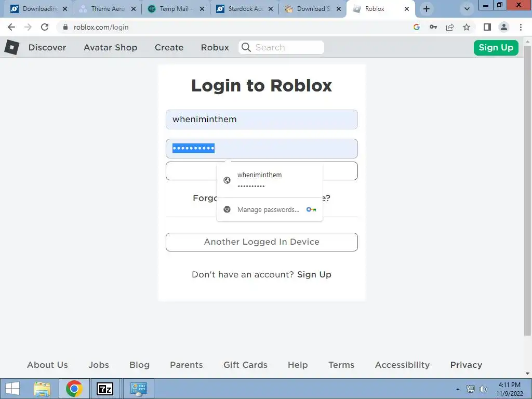Click the share page icon
Image resolution: width=532 pixels, height=399 pixels.
tap(450, 27)
